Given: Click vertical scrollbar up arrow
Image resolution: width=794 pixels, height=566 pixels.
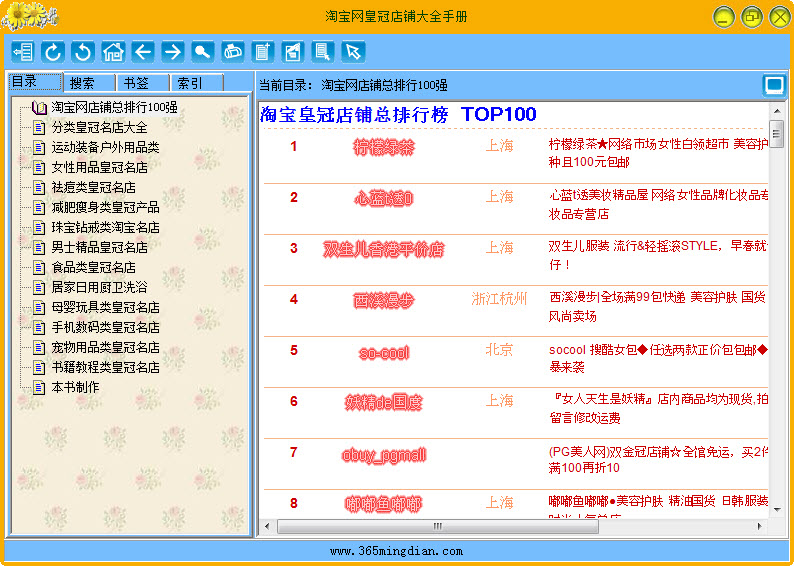Looking at the screenshot, I should point(777,110).
